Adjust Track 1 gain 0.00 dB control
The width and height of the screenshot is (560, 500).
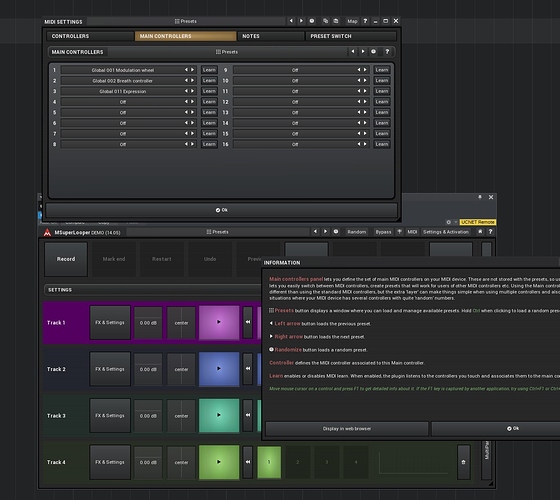pos(148,323)
